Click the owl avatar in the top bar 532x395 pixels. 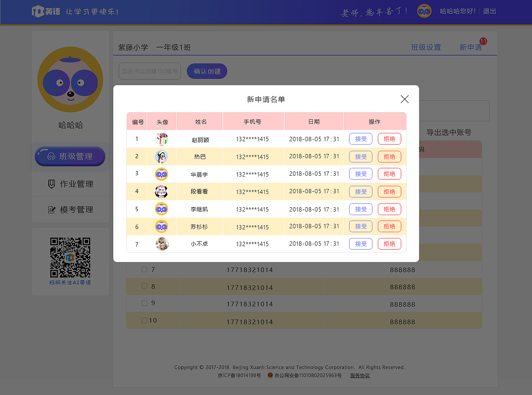pyautogui.click(x=424, y=11)
